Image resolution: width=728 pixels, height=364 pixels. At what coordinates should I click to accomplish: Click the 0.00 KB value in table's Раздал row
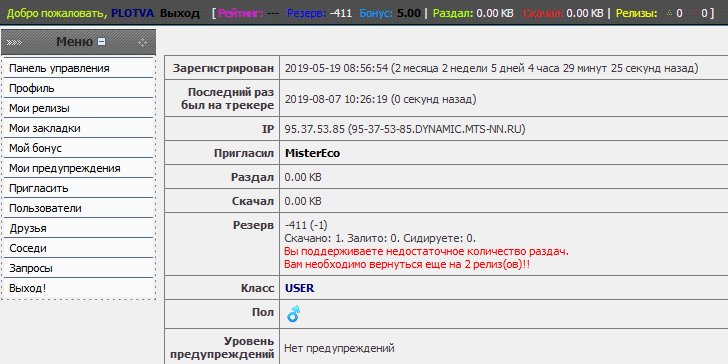coord(303,177)
